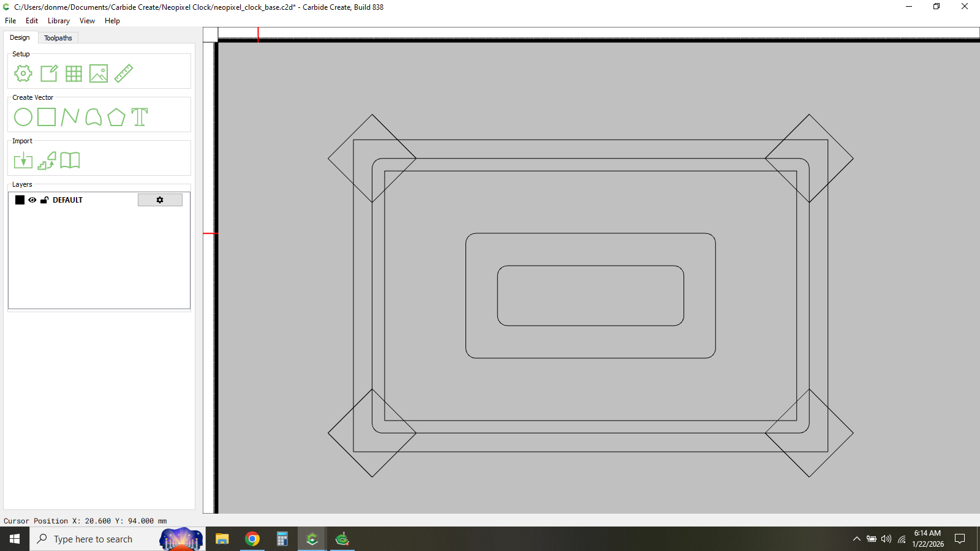Screen dimensions: 980x551
Task: Click the edit document setup icon
Action: 49,73
